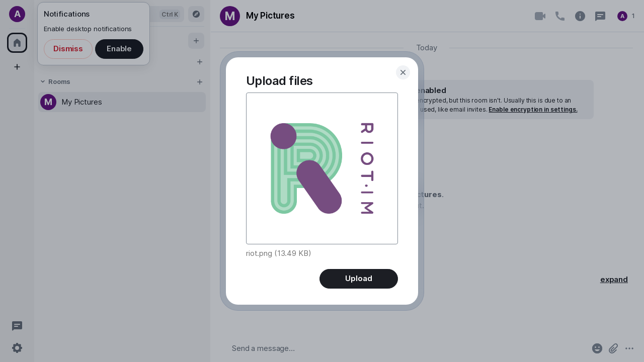This screenshot has height=362, width=644.
Task: Open the user avatar menu
Action: 17,14
